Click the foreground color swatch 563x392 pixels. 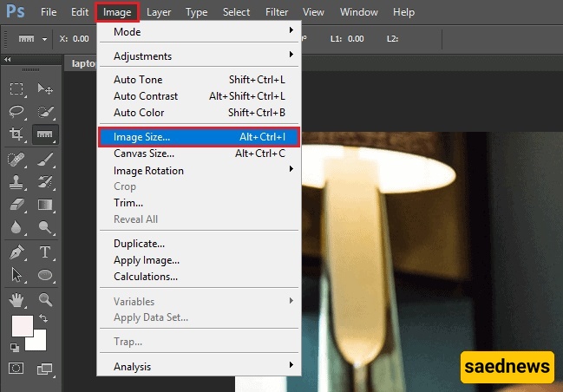coord(21,327)
